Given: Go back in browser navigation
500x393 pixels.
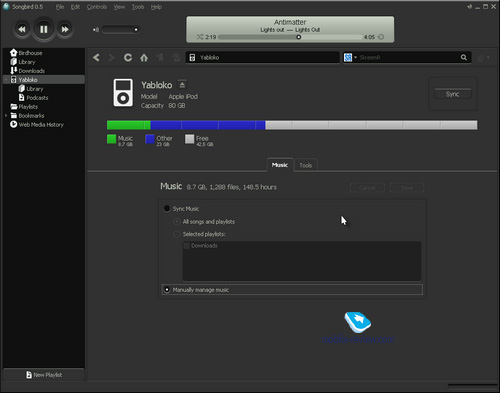Looking at the screenshot, I should [x=96, y=57].
